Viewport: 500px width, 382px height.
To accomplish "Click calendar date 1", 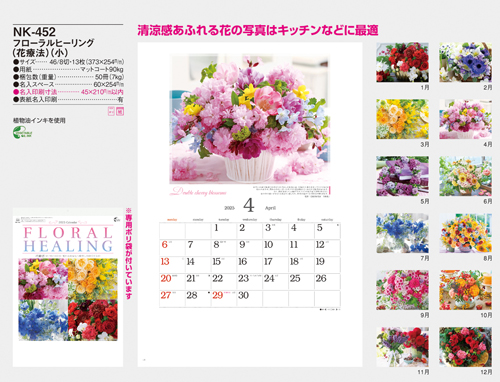I will 216,228.
